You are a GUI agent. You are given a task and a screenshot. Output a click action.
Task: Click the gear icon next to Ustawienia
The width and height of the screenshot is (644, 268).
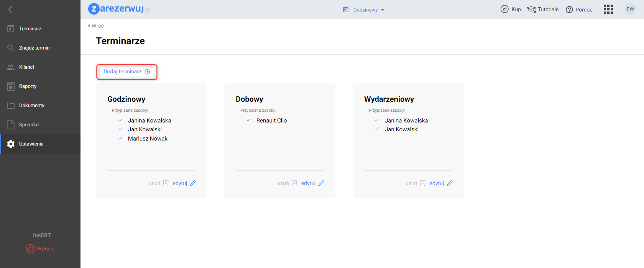[x=11, y=144]
